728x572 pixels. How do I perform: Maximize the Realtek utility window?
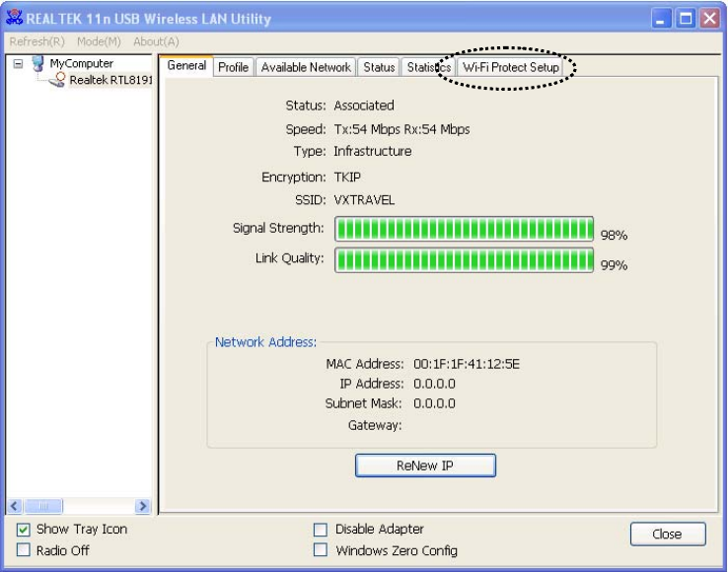[686, 19]
